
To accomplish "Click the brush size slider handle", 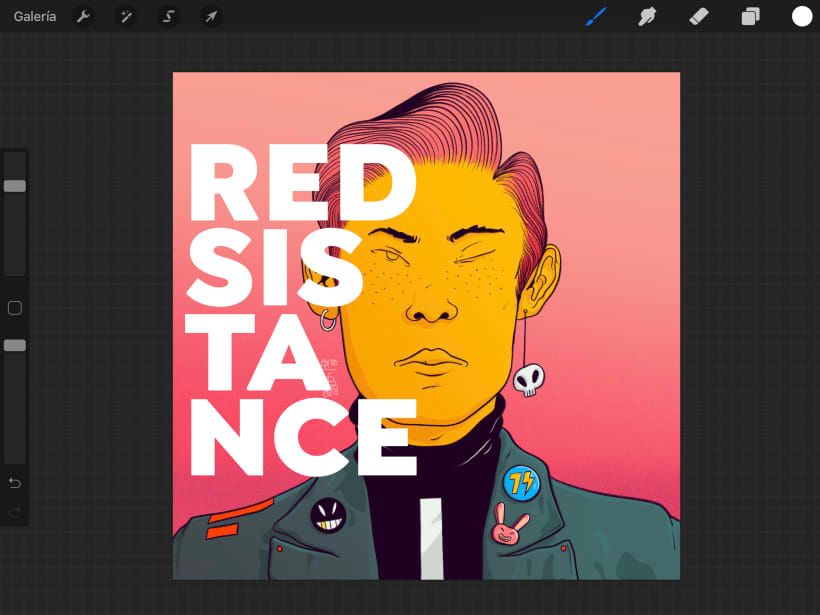I will click(x=15, y=186).
